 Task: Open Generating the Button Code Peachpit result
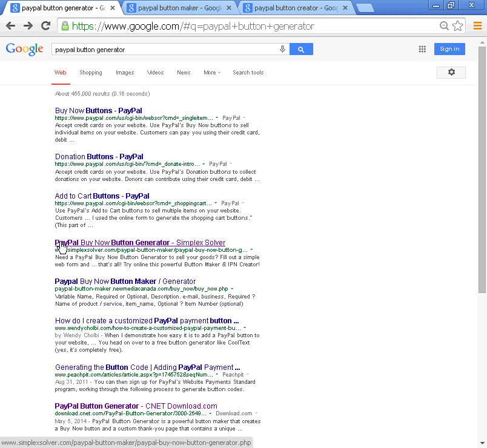coord(148,367)
